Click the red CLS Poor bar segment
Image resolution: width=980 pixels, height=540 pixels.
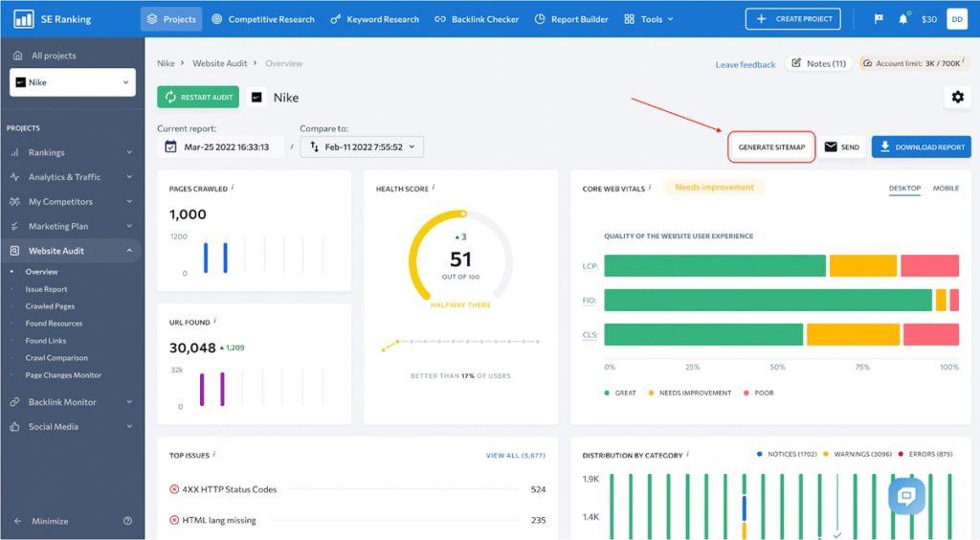click(x=931, y=334)
